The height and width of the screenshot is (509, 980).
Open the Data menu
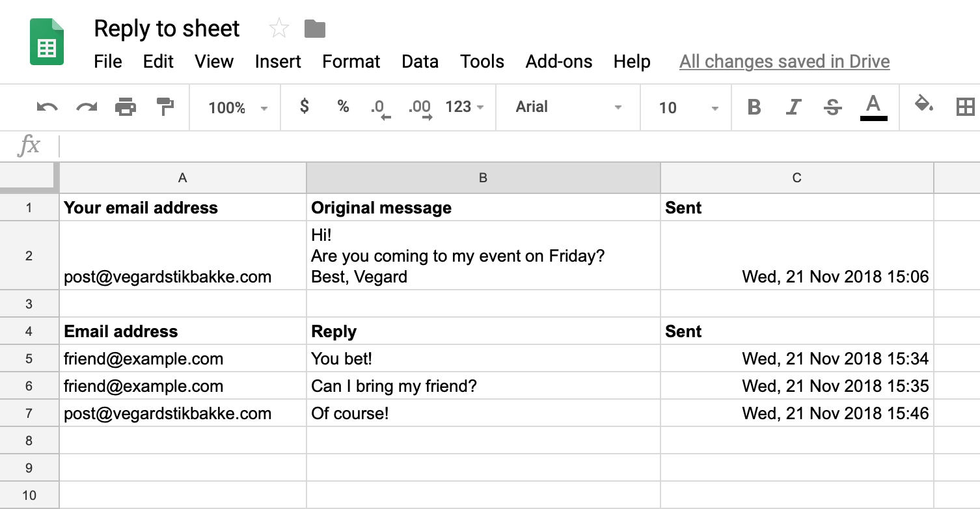pos(420,61)
